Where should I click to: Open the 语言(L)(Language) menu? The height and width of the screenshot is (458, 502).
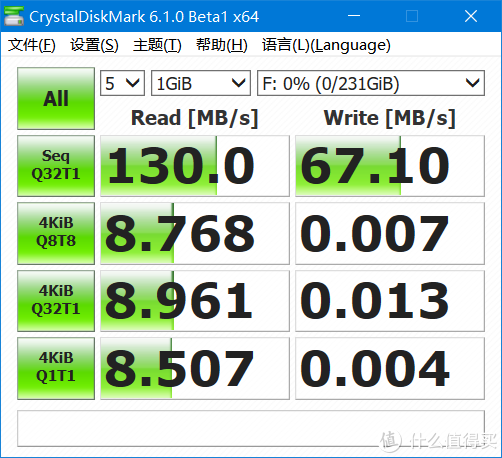(326, 45)
